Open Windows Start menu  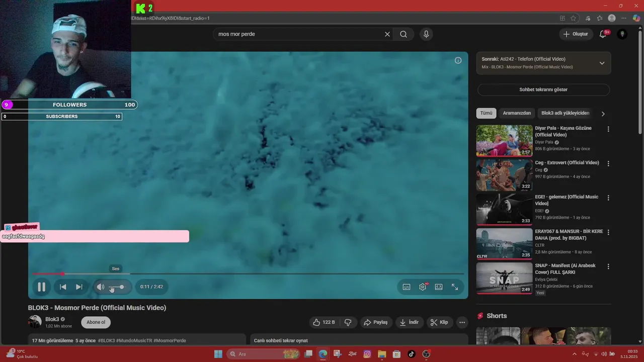click(x=218, y=354)
